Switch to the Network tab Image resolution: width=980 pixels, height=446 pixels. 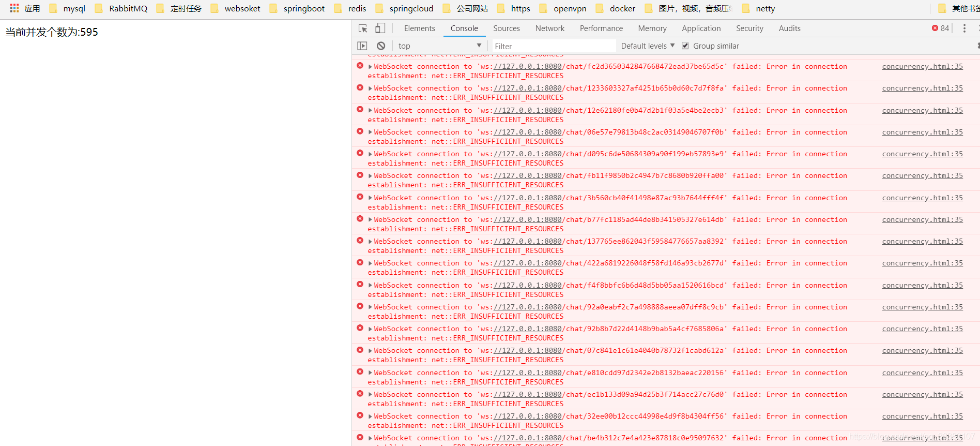pos(550,28)
